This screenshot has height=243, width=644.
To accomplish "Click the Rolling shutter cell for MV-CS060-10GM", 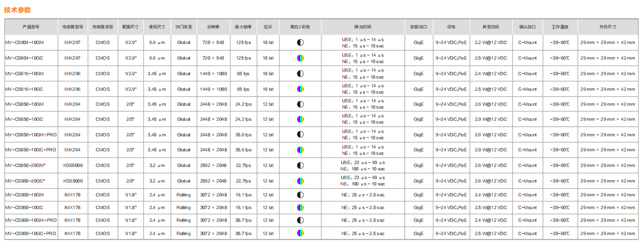I will pos(184,195).
